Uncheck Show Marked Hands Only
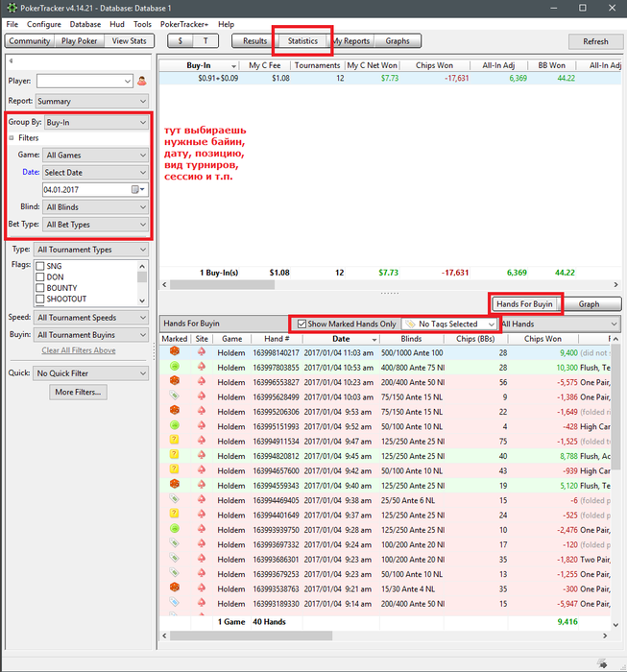 pos(301,324)
